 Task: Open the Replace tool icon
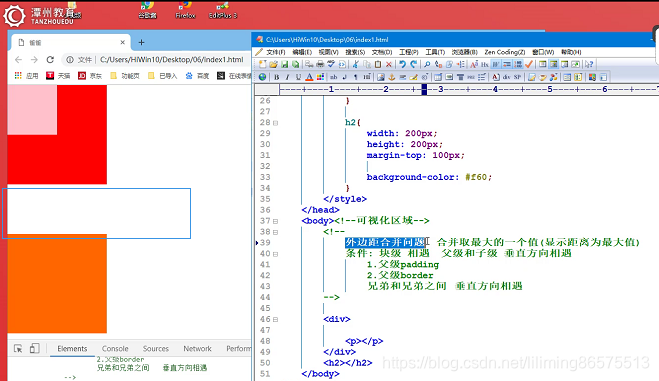click(438, 64)
